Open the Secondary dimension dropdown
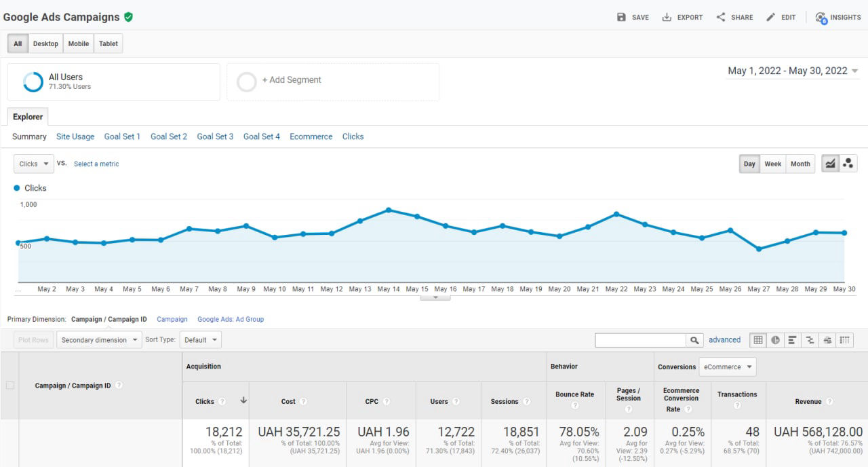 (x=99, y=340)
